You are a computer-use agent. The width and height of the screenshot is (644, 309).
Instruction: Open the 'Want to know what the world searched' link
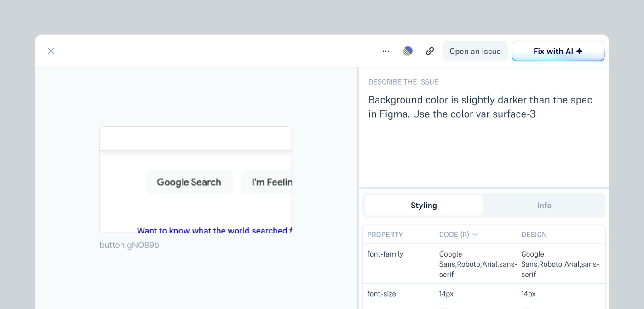(214, 230)
